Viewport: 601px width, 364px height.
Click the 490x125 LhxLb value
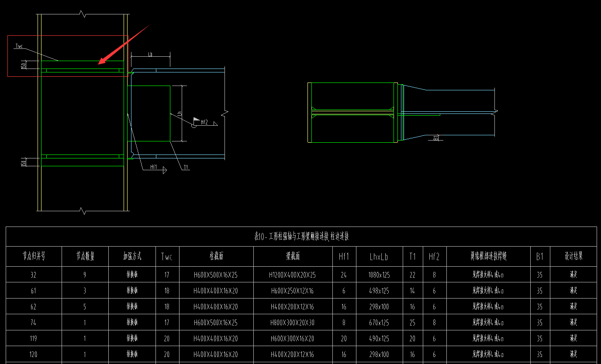tap(379, 338)
